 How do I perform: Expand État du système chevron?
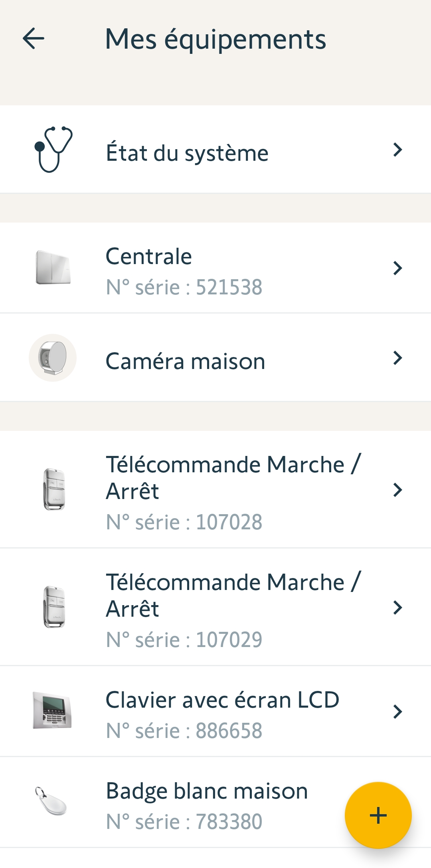[397, 150]
